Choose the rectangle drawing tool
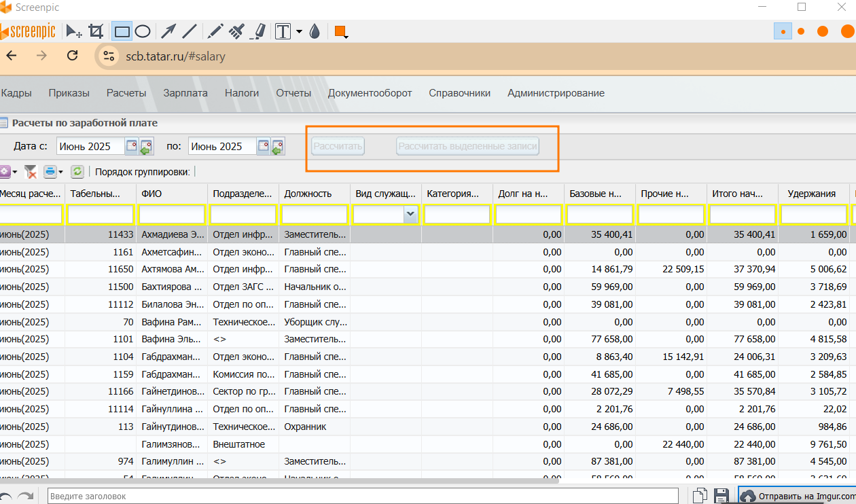The height and width of the screenshot is (504, 856). [122, 31]
